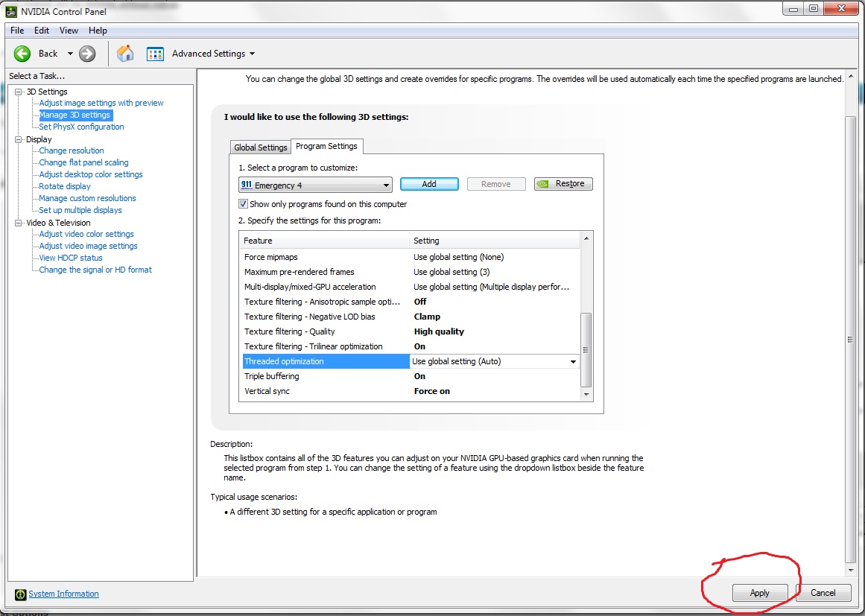Screen dimensions: 865x616
Task: Collapse the Video & Television tree node
Action: click(18, 223)
